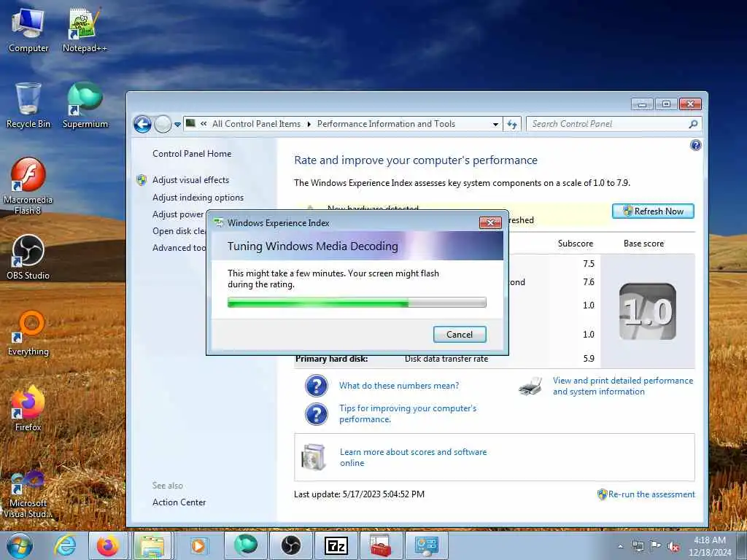This screenshot has width=747, height=560.
Task: Click the greyed-out forward navigation button
Action: coord(163,124)
